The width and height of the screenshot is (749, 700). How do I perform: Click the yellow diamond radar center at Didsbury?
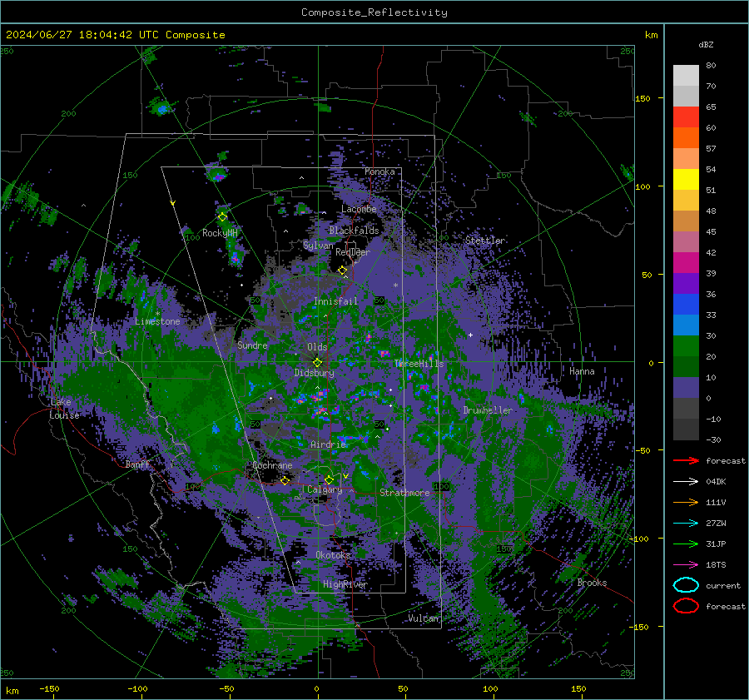317,363
